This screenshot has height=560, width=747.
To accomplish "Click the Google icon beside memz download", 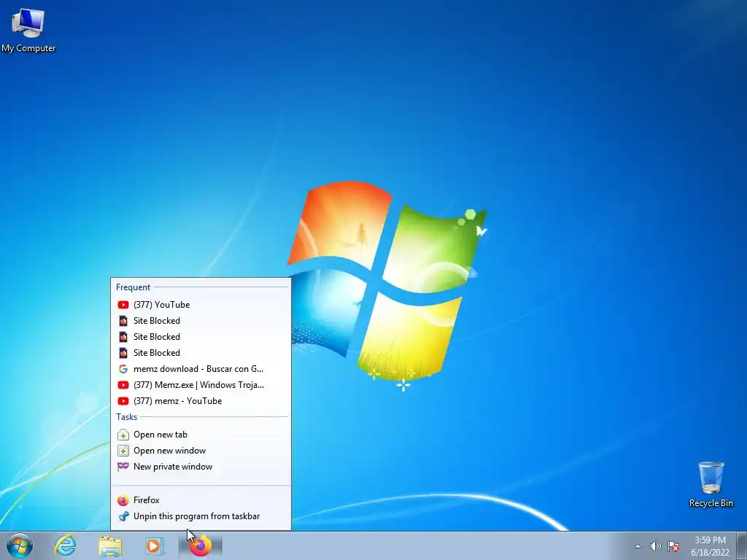I will (x=123, y=369).
